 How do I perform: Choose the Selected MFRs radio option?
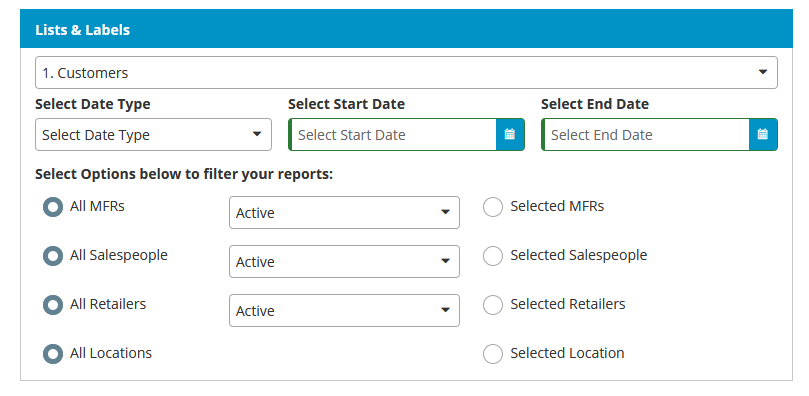pos(493,207)
